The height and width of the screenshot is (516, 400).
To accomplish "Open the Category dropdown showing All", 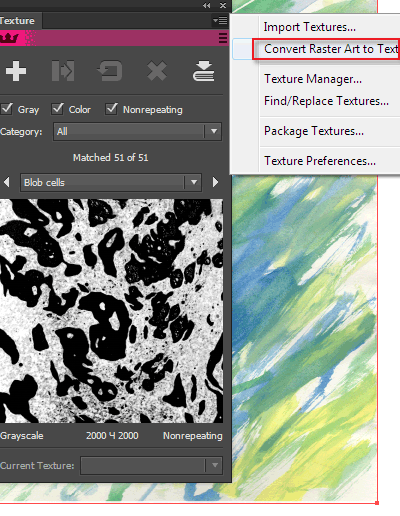I will [137, 132].
